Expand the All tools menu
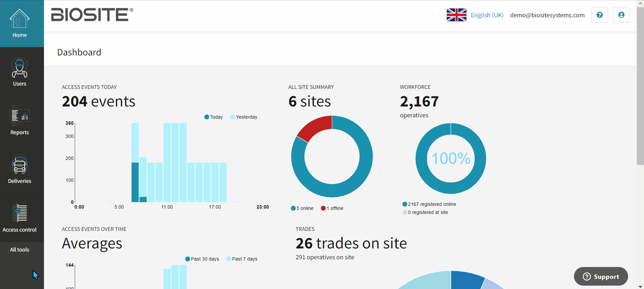The width and height of the screenshot is (644, 289). [20, 250]
